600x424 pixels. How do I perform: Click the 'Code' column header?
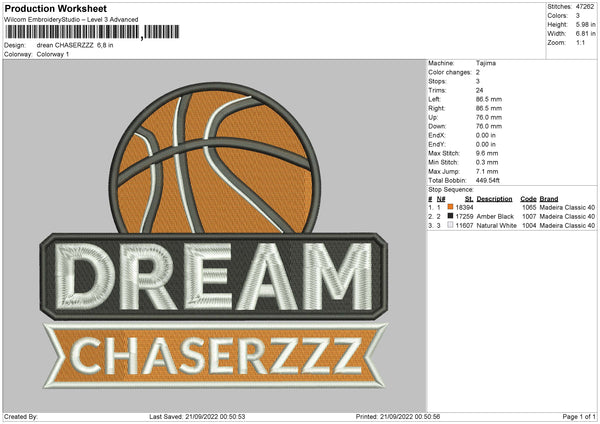tap(528, 199)
